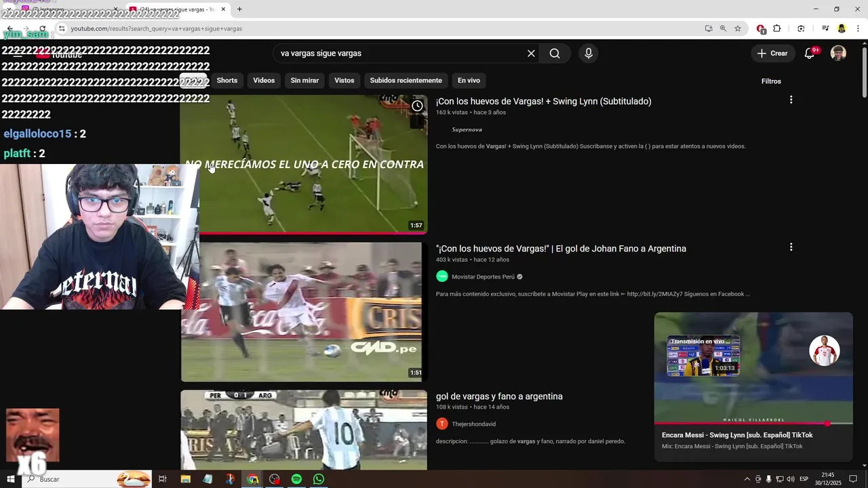Open 'El gol de Johan Fano a Argentina' title
The image size is (868, 488).
pyautogui.click(x=561, y=249)
